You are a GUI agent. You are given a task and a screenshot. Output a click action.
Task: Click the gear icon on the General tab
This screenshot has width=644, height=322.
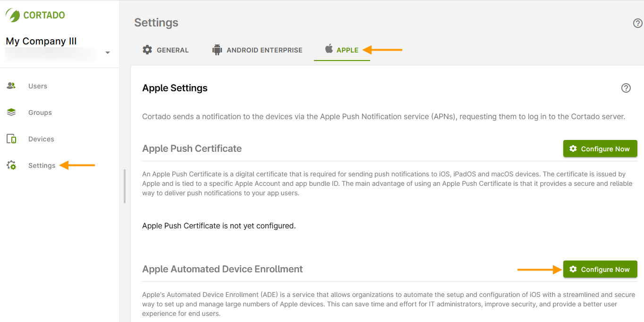[x=146, y=49]
